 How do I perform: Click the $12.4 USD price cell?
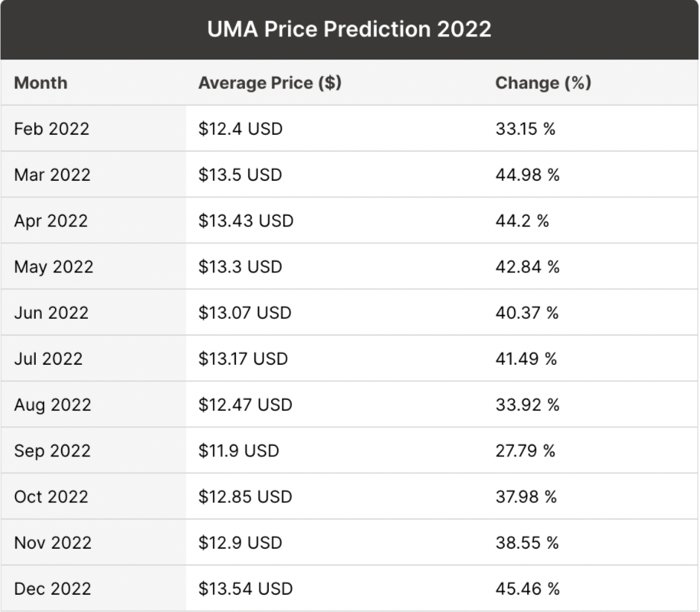[241, 129]
